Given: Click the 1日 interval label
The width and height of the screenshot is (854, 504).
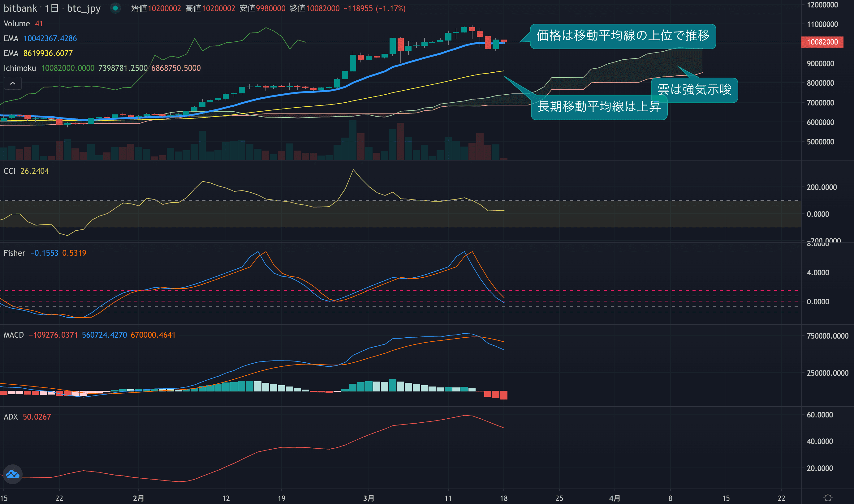Looking at the screenshot, I should (x=52, y=8).
